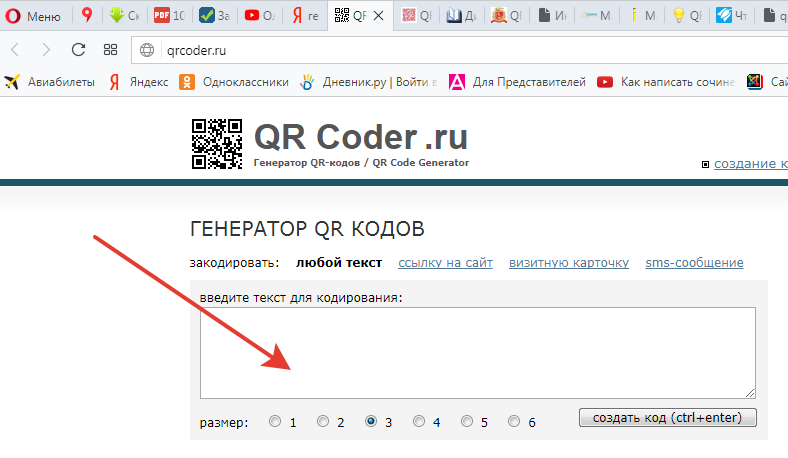
Task: Open the 'создание' link at right
Action: click(x=751, y=163)
